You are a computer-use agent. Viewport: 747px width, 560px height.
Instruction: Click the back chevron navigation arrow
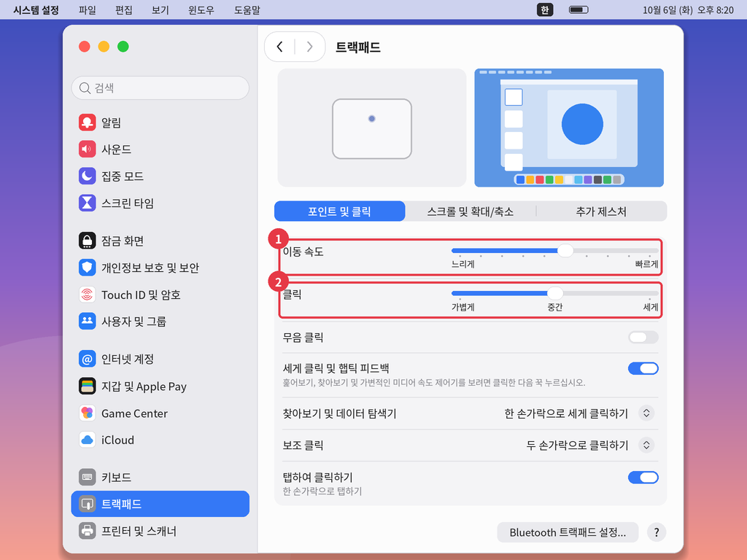[280, 47]
